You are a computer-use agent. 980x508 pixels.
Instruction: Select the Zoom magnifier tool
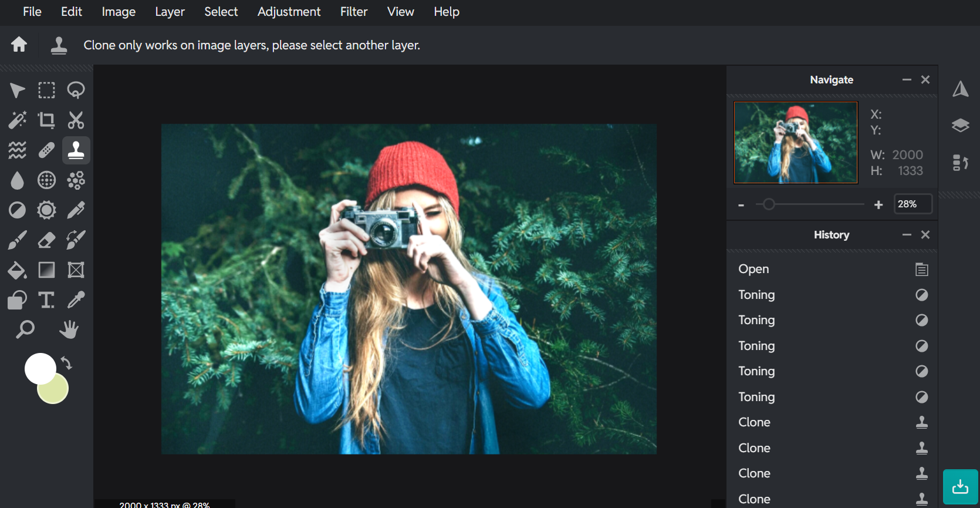pos(25,329)
